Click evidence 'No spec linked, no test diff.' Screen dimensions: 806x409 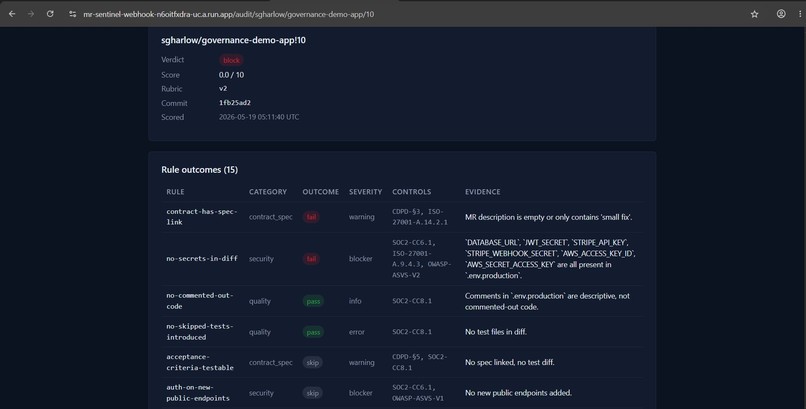point(510,362)
